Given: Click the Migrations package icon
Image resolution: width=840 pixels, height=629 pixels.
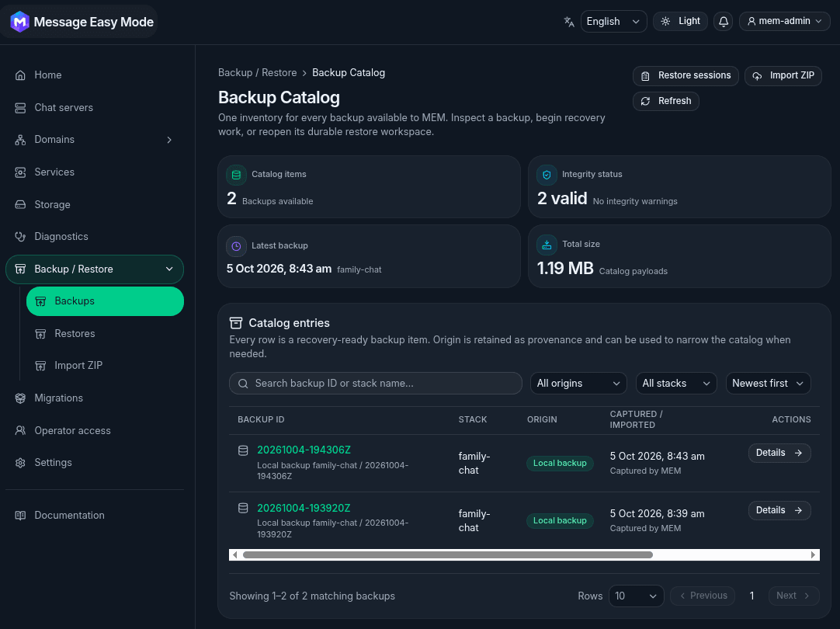Looking at the screenshot, I should coord(20,398).
